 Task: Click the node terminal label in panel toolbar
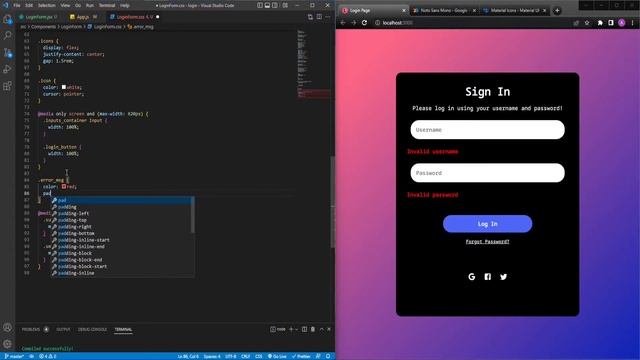pyautogui.click(x=278, y=329)
